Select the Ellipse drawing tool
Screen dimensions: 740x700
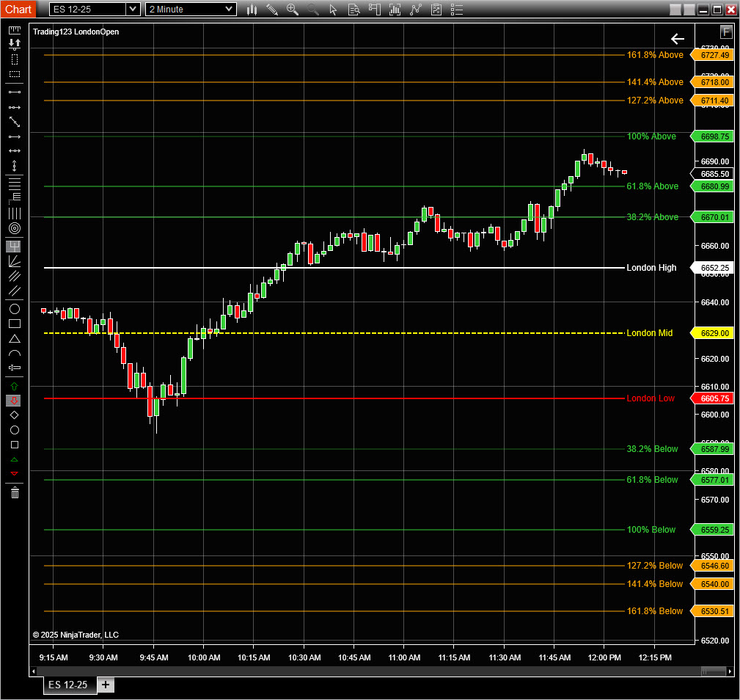[14, 309]
